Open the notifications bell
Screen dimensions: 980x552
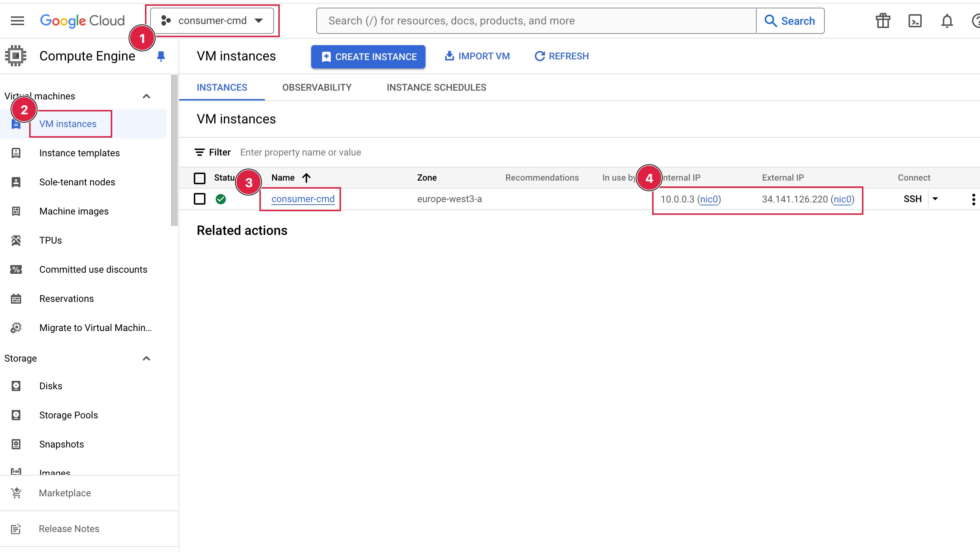coord(947,20)
